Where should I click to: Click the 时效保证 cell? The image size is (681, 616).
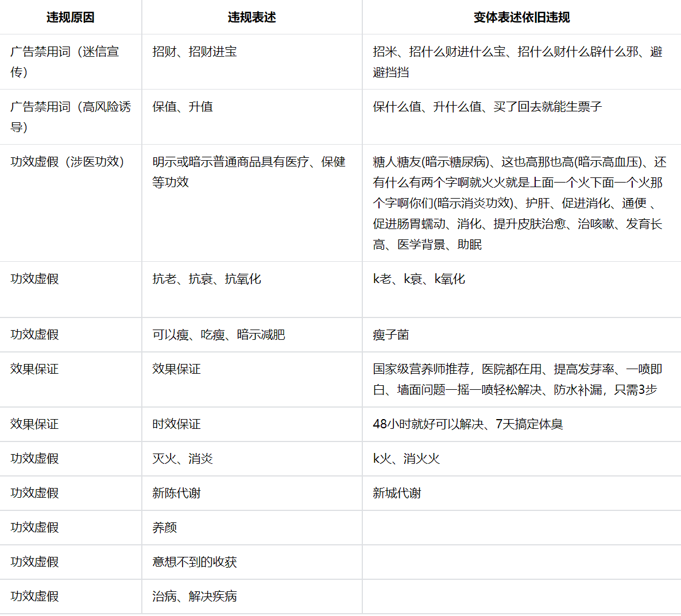coord(252,424)
